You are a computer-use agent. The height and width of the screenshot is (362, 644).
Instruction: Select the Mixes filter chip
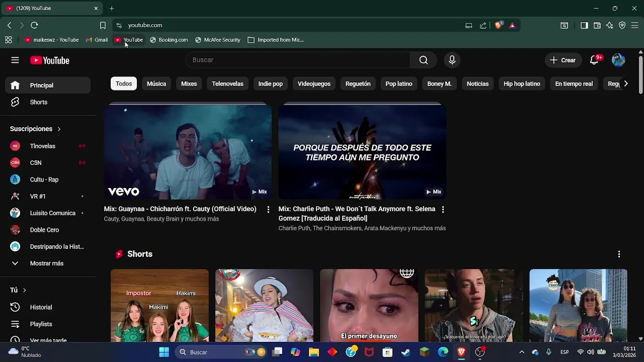click(189, 84)
